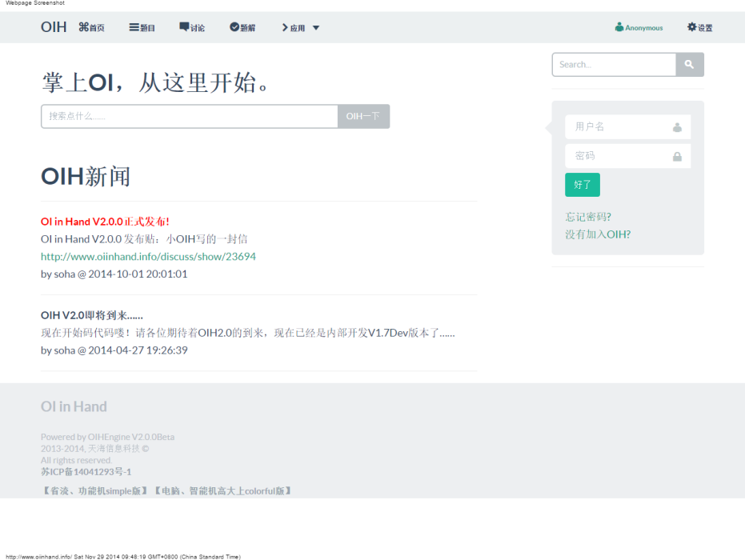The image size is (745, 560).
Task: Click the 现在开始码代码喽 news paragraph
Action: point(247,333)
